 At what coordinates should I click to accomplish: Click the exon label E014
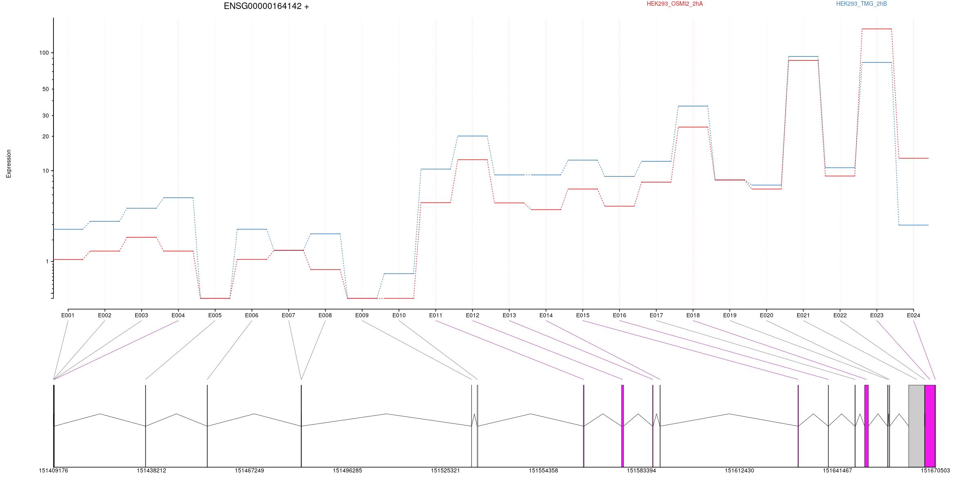click(546, 315)
